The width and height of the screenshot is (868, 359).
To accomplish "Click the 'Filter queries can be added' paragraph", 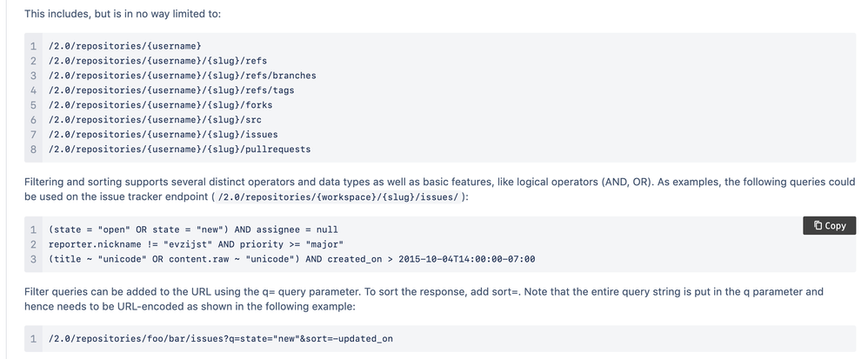I will point(424,299).
